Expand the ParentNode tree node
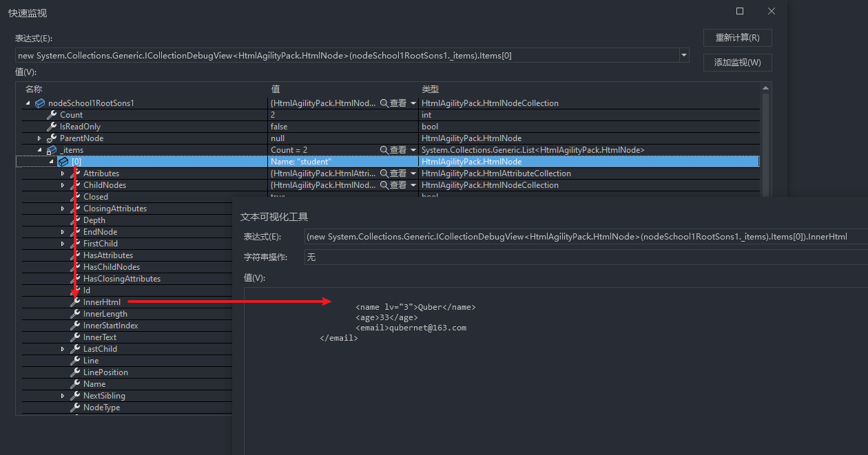 coord(39,138)
